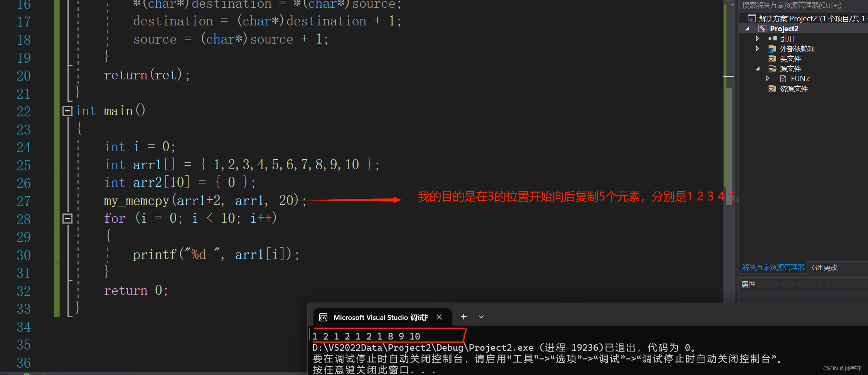Click line number 22 in the gutter
The height and width of the screenshot is (375, 868).
pyautogui.click(x=24, y=111)
